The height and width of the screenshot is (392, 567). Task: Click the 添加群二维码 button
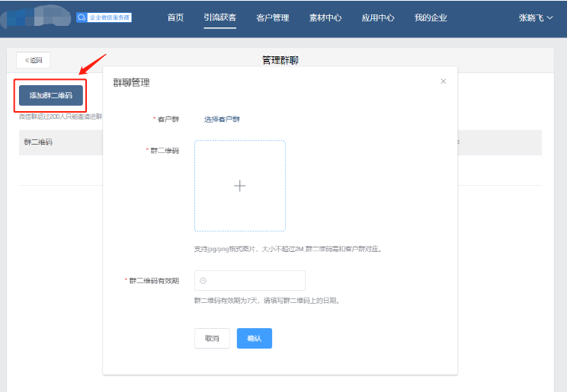pos(50,96)
